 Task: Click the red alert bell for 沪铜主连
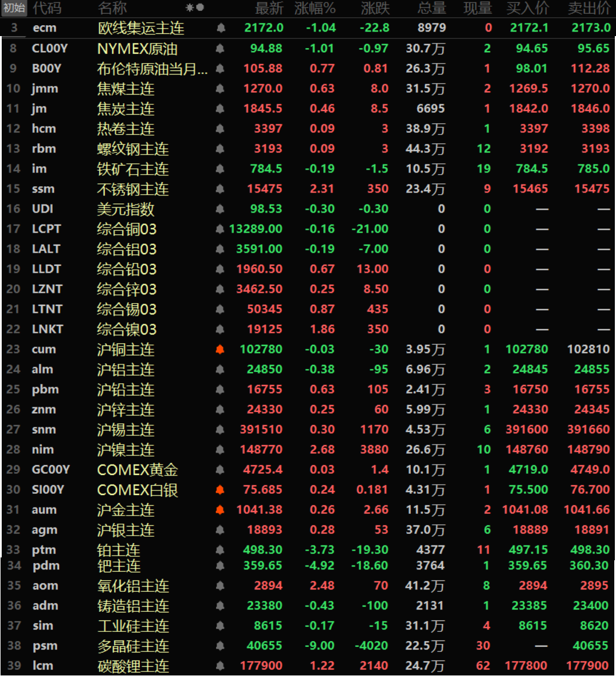(219, 349)
